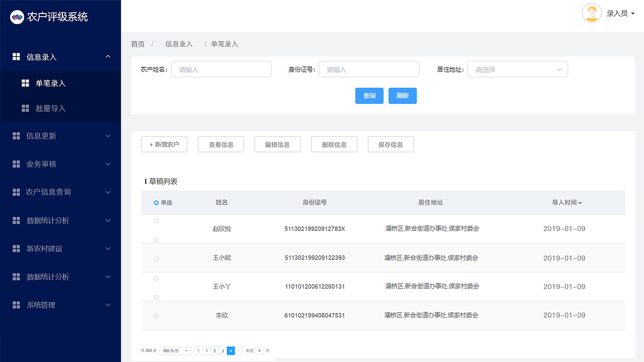Click the 批量导入 icon in sidebar

click(25, 108)
